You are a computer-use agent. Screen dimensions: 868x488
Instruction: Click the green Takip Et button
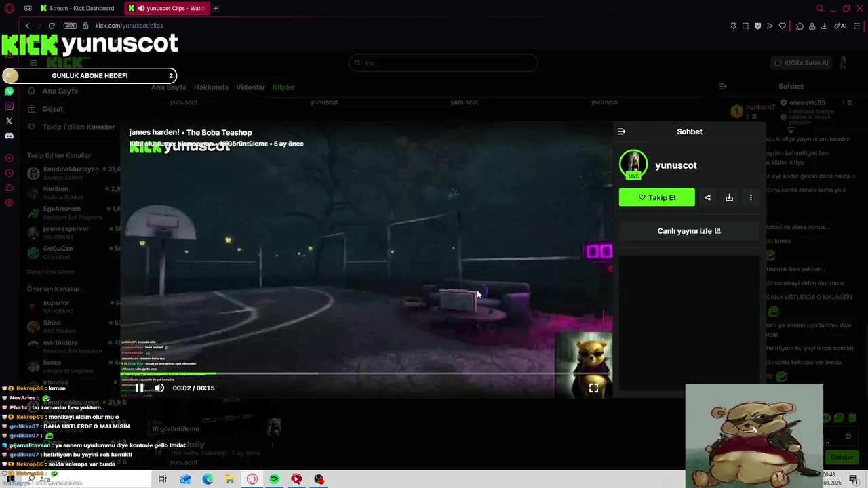pyautogui.click(x=656, y=197)
